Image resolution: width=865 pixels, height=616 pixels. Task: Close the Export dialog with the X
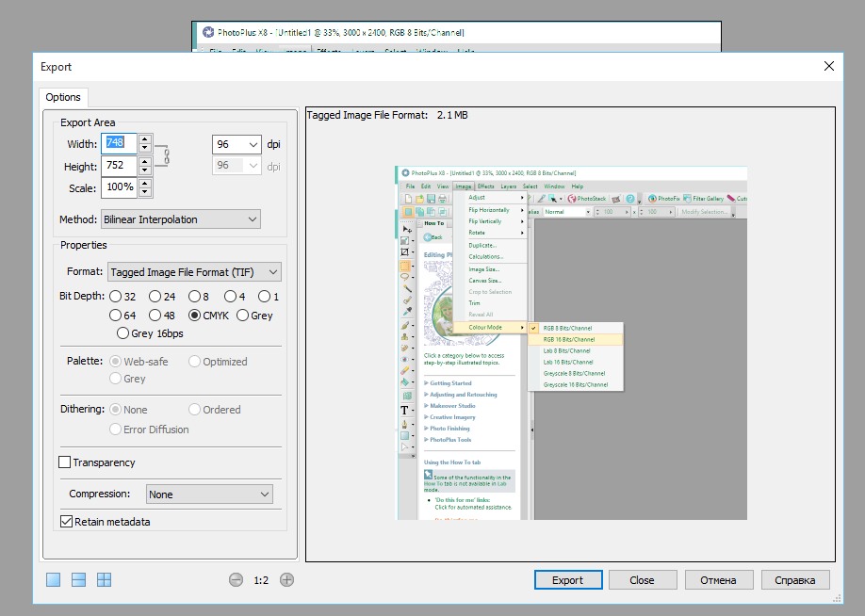click(x=828, y=66)
